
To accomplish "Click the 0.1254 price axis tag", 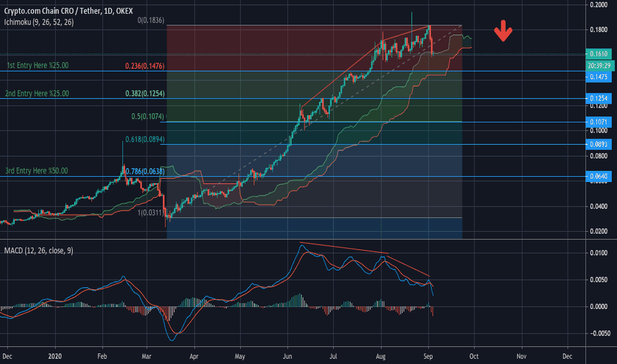I will 598,99.
